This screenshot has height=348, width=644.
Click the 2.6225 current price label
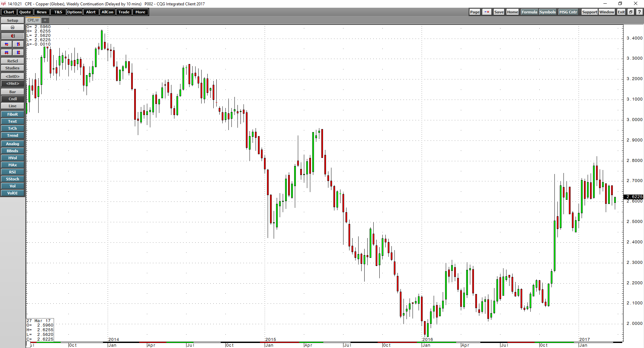click(x=634, y=197)
